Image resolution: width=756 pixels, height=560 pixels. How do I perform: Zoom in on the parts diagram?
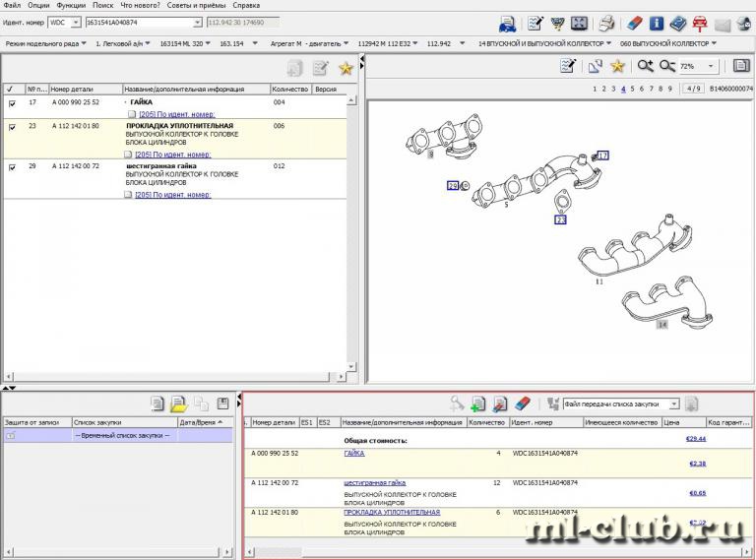point(646,66)
